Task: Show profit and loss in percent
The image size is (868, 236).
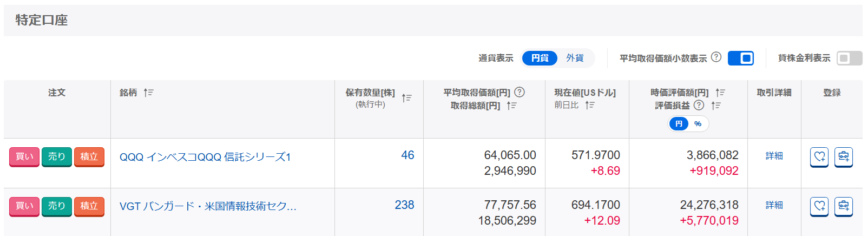Action: click(x=698, y=124)
